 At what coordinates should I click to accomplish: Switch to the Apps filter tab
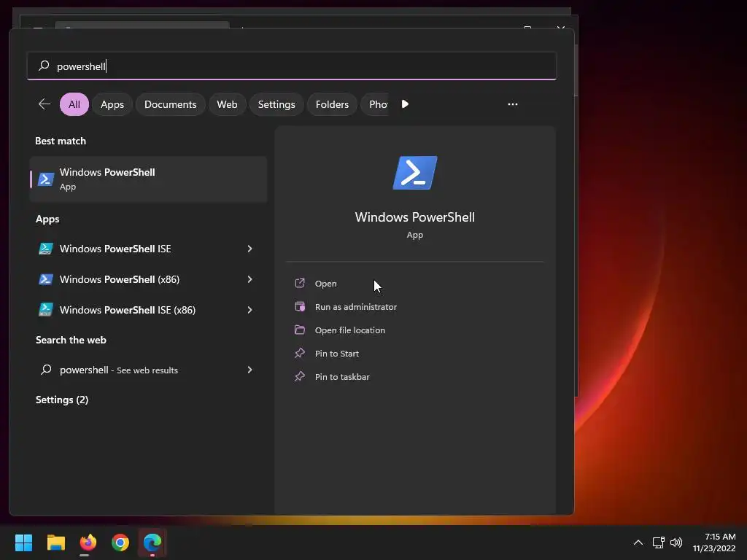[112, 104]
